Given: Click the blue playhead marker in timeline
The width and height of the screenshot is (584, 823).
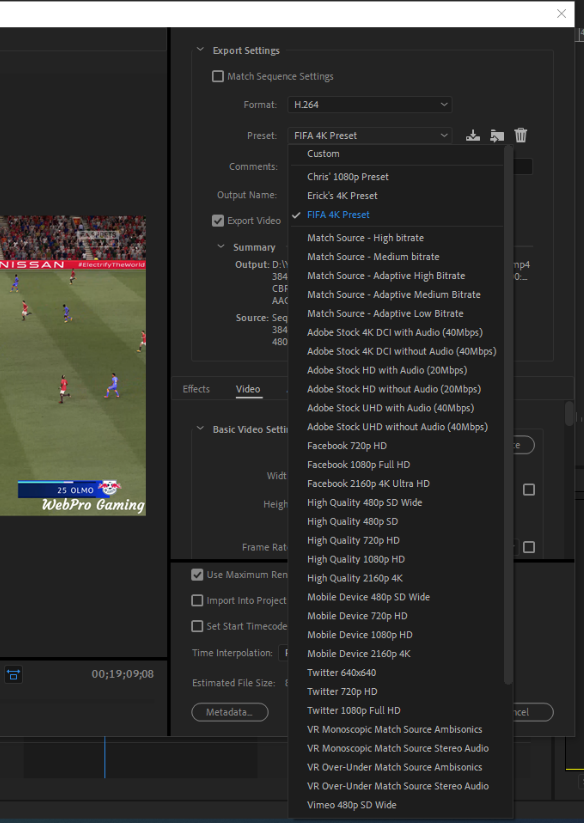Looking at the screenshot, I should [x=104, y=757].
